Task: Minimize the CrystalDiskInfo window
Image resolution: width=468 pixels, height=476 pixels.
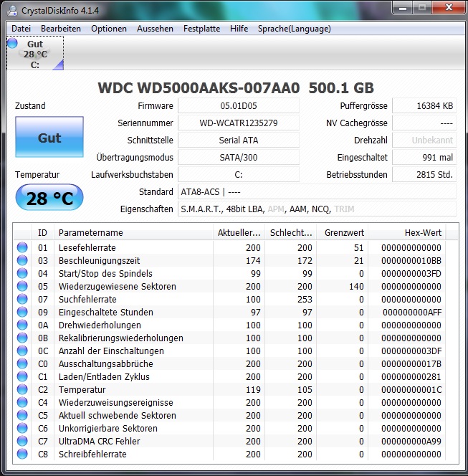Action: click(x=403, y=8)
